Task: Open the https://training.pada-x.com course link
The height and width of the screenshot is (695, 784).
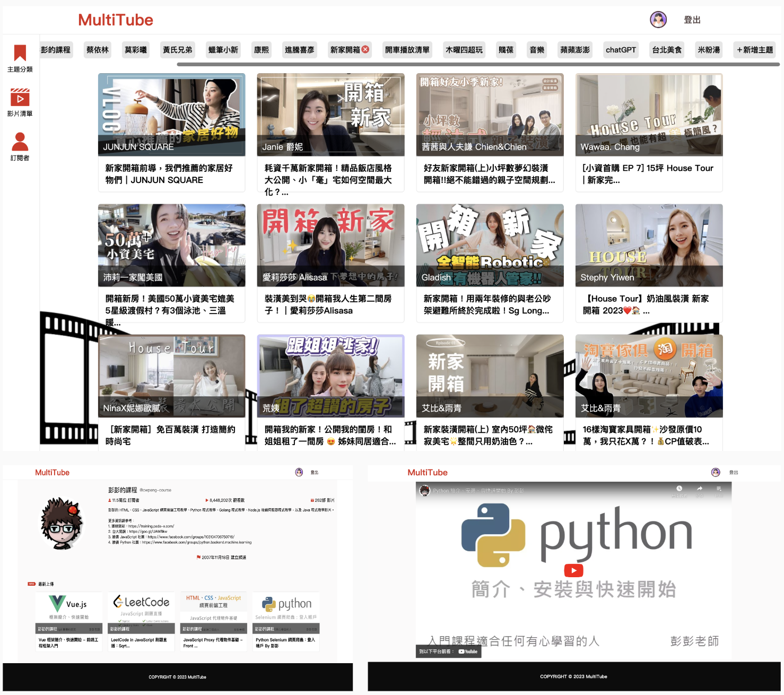Action: coord(151,527)
